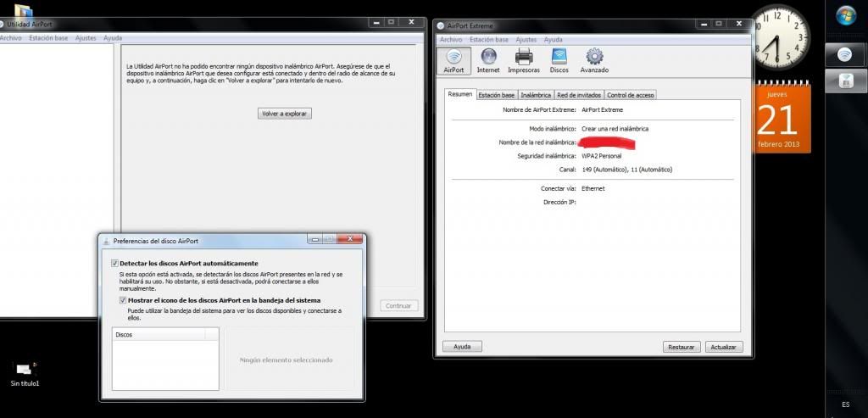Open Archivo menu in Utilidad AirPort window
Screen dimensions: 868x418
[10, 38]
